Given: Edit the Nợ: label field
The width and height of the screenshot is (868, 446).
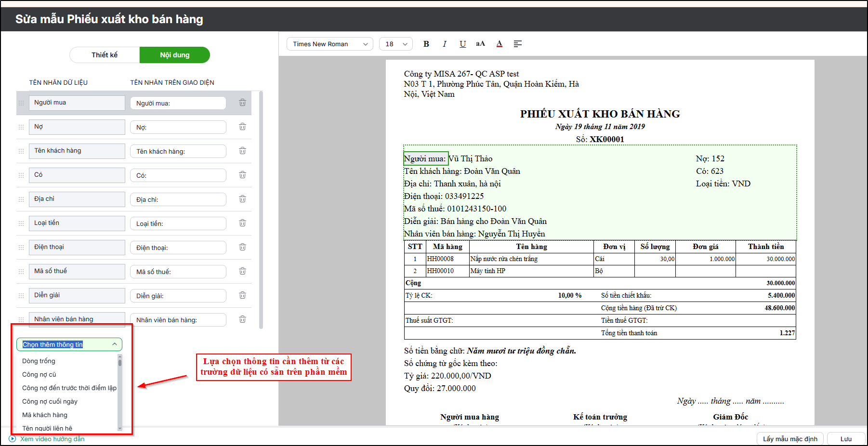Looking at the screenshot, I should pos(178,127).
